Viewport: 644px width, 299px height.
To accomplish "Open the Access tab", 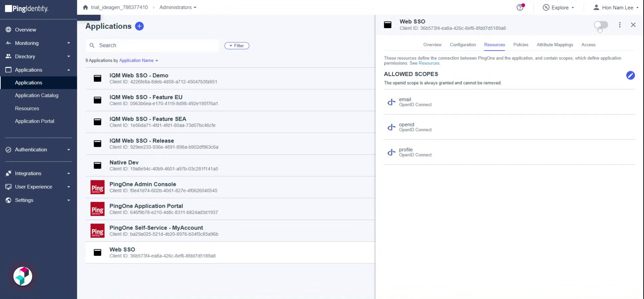I will (x=588, y=45).
